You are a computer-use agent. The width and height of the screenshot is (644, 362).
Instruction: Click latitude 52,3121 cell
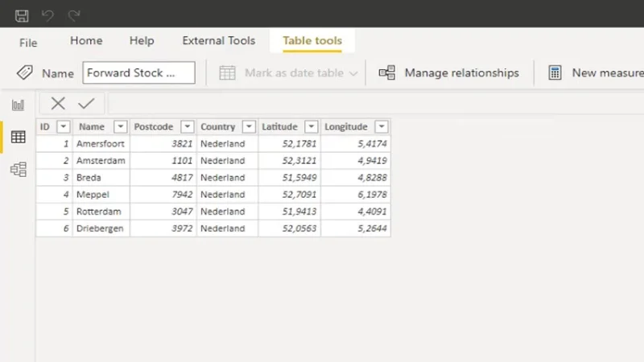tap(290, 160)
